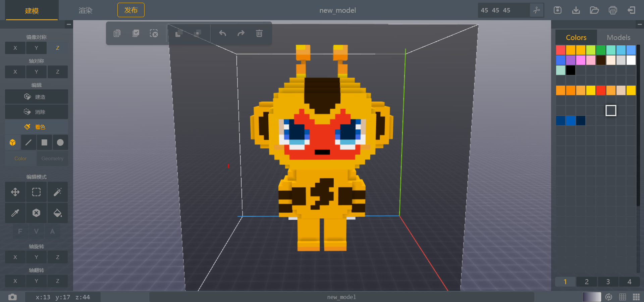Click the dense grid icon in status bar
This screenshot has height=302, width=644.
[636, 297]
